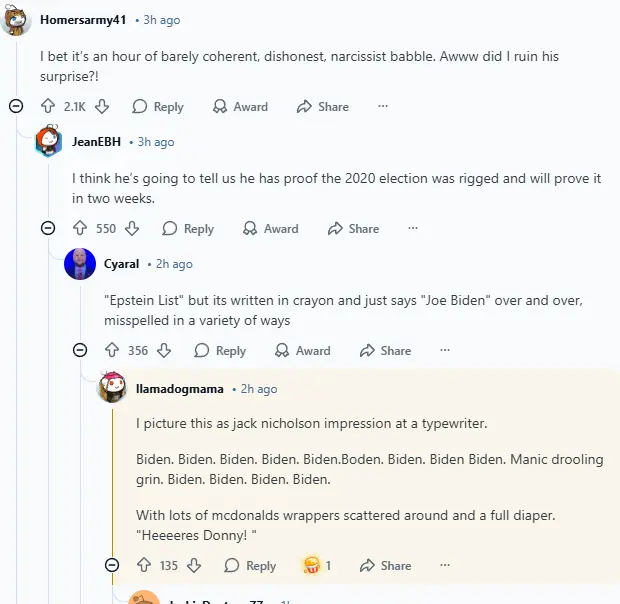Downvote Cyaral's Epstein List comment
620x604 pixels.
point(165,350)
